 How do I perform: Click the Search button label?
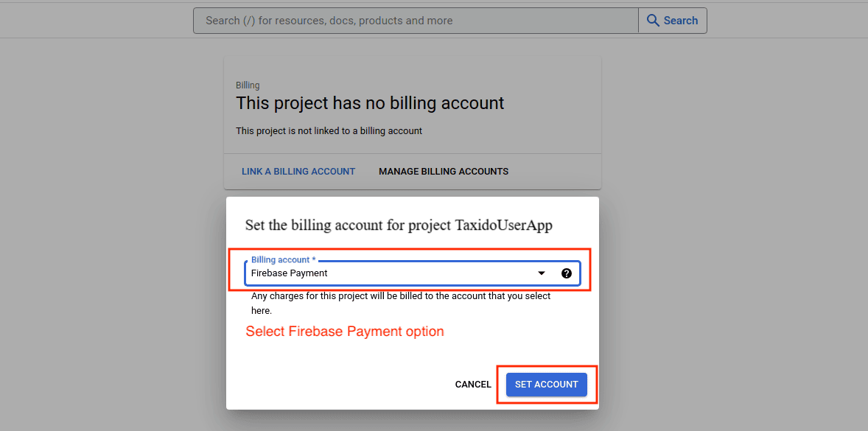[681, 21]
